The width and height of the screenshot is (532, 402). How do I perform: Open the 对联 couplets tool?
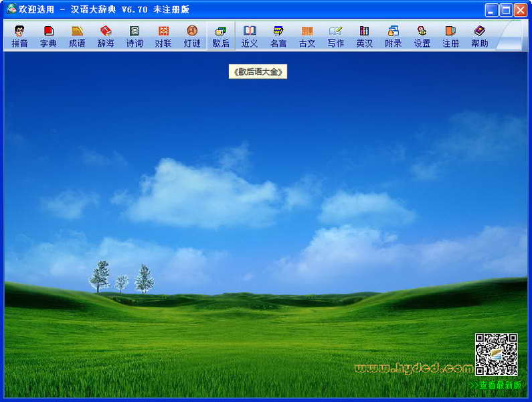[163, 36]
